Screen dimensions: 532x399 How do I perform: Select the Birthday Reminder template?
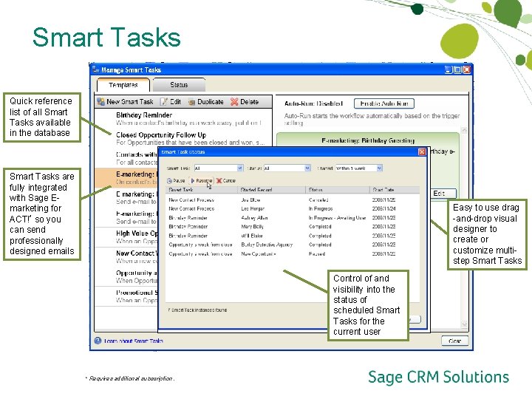tap(183, 119)
